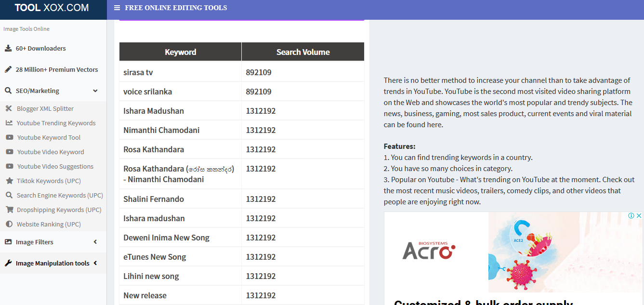This screenshot has width=644, height=305.
Task: Select the 'Shalini Fernando' keyword cell
Action: pyautogui.click(x=181, y=199)
